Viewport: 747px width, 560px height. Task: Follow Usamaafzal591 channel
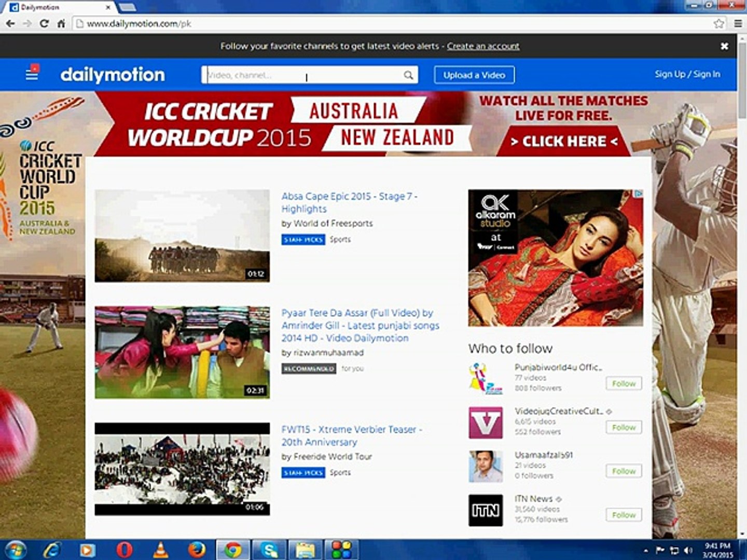point(624,471)
